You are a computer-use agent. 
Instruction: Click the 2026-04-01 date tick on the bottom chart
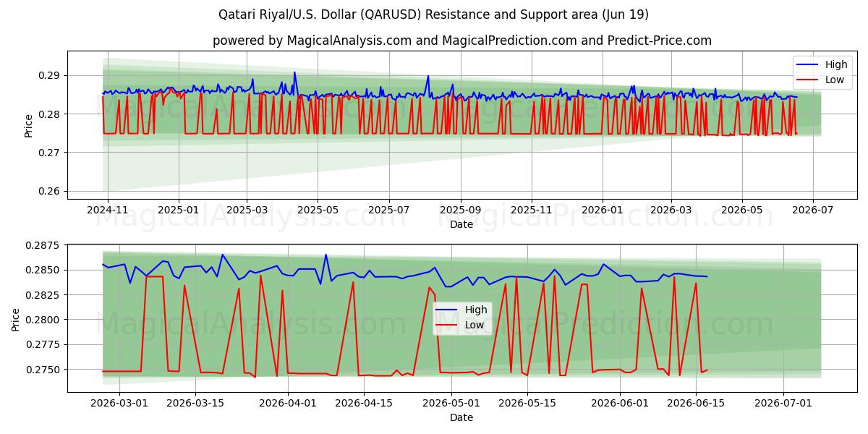[288, 404]
